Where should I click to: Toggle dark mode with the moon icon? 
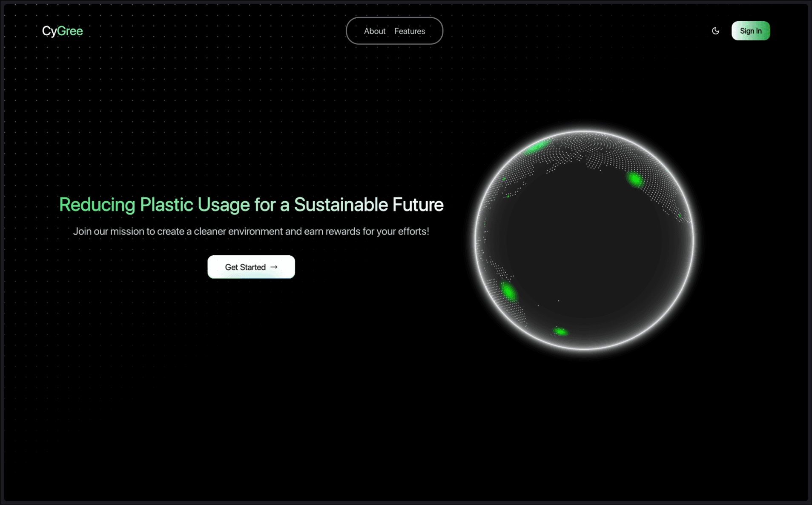point(715,31)
